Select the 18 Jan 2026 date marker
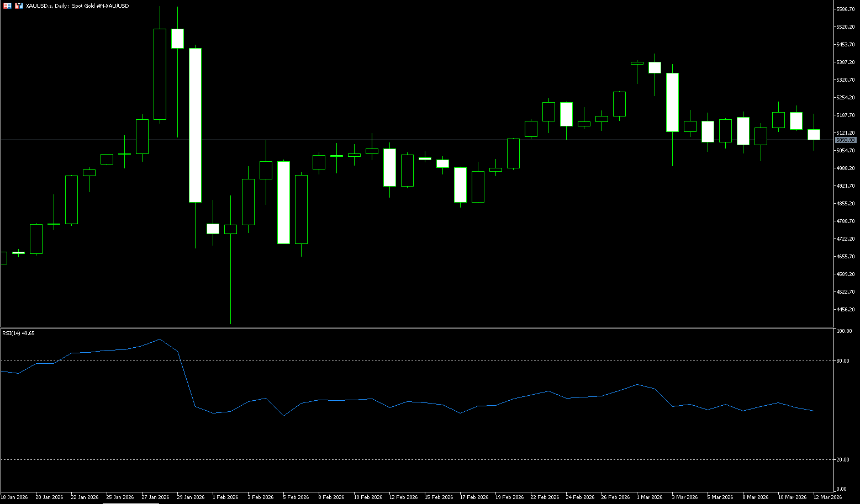 pyautogui.click(x=14, y=497)
